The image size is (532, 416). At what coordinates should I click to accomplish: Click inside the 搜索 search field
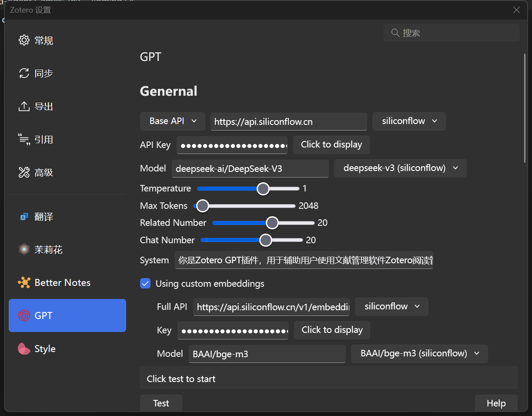click(x=451, y=33)
